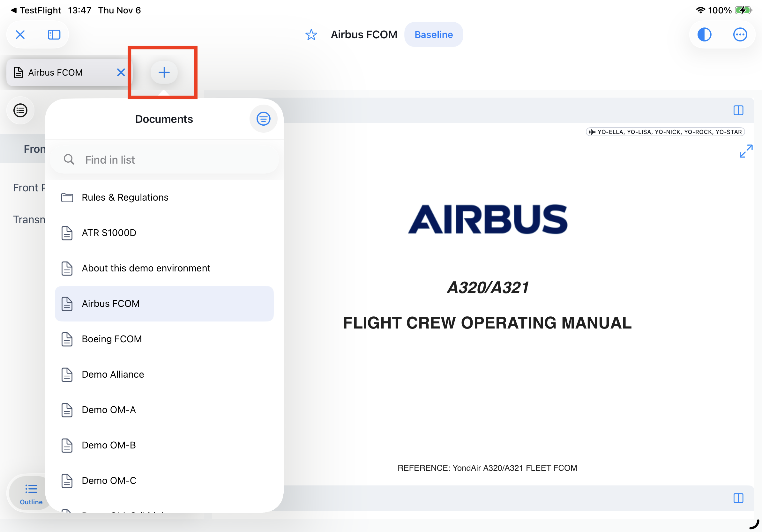The image size is (762, 532).
Task: Open the Baseline revision selector
Action: click(x=433, y=34)
